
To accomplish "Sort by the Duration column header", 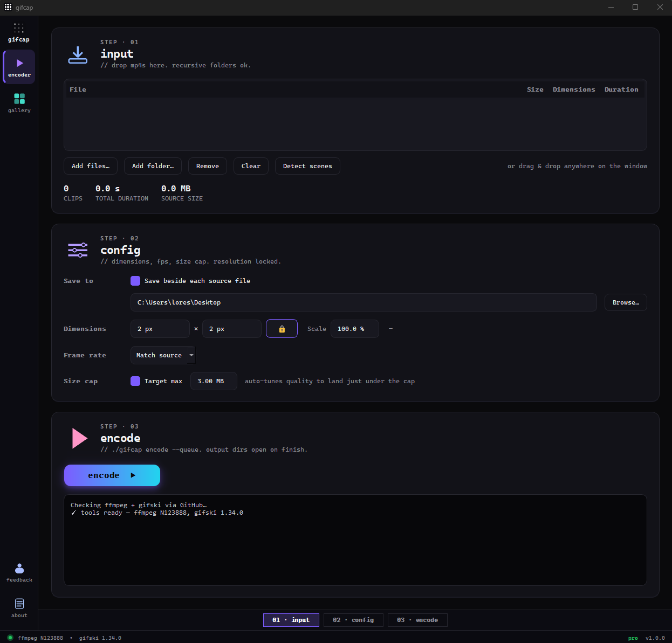I will click(x=621, y=89).
